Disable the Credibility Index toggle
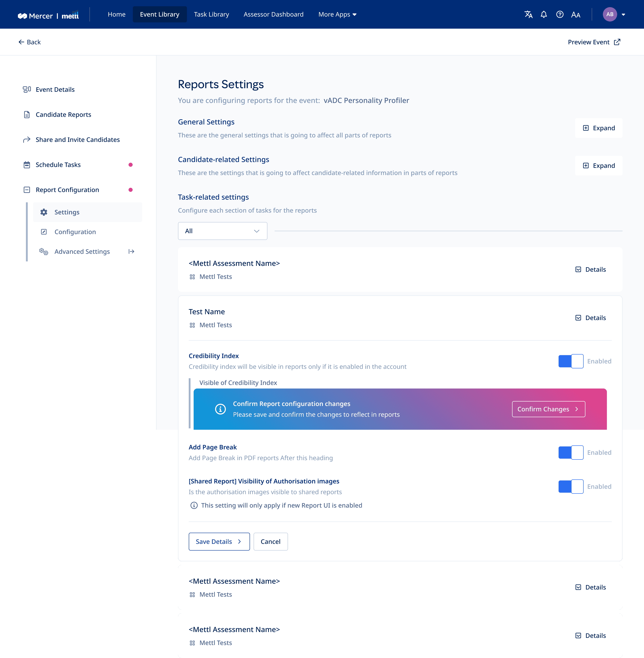The height and width of the screenshot is (658, 644). coord(571,361)
